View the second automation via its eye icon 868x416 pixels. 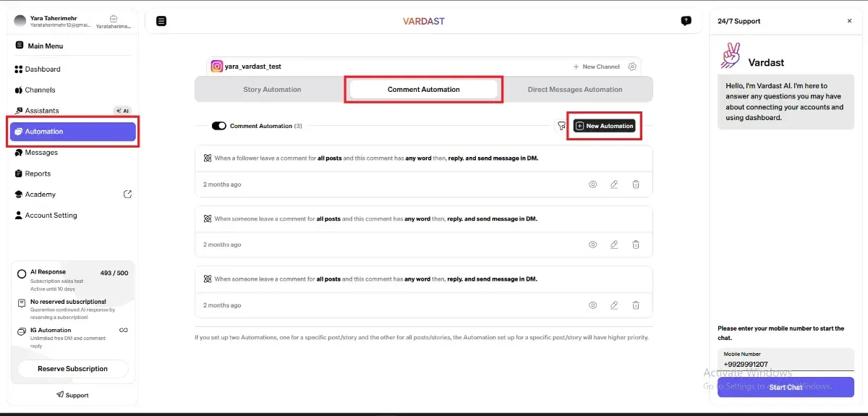[x=592, y=245]
